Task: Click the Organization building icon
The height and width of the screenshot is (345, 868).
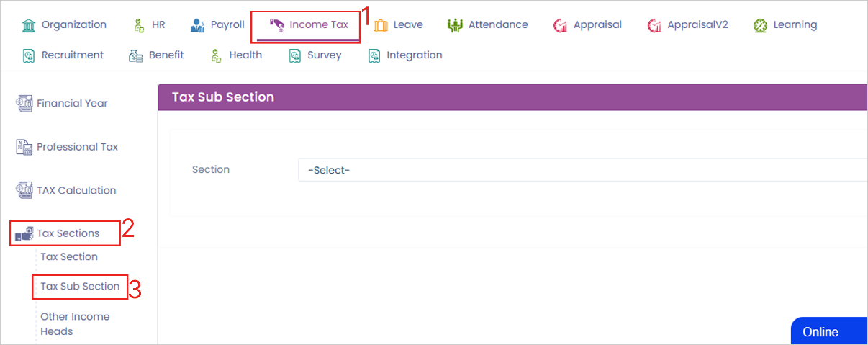Action: click(x=29, y=25)
